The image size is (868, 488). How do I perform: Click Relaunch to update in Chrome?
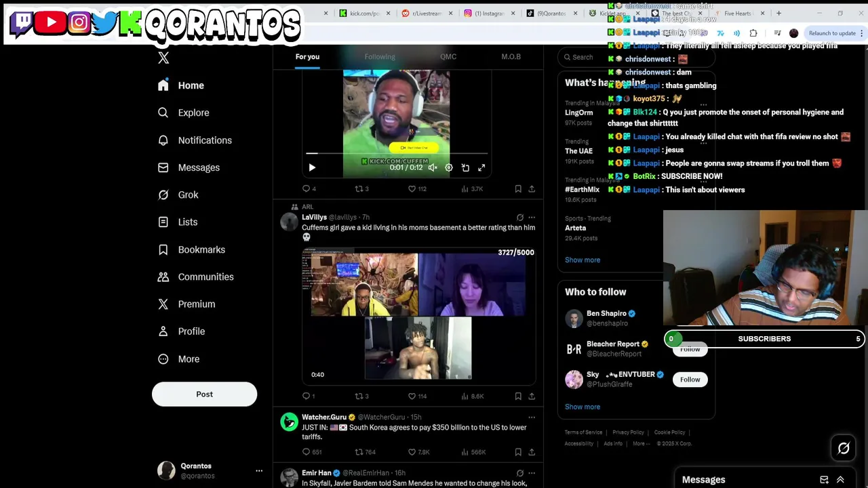(x=832, y=33)
